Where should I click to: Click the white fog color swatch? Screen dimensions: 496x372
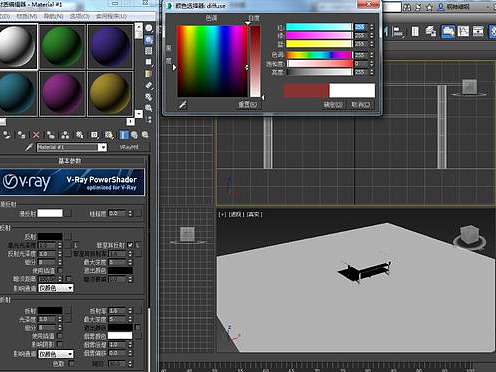120,336
